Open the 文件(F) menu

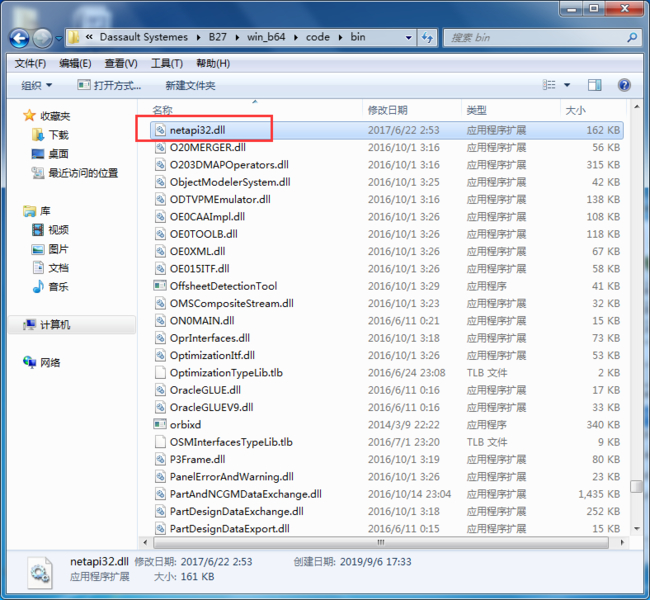click(x=30, y=63)
